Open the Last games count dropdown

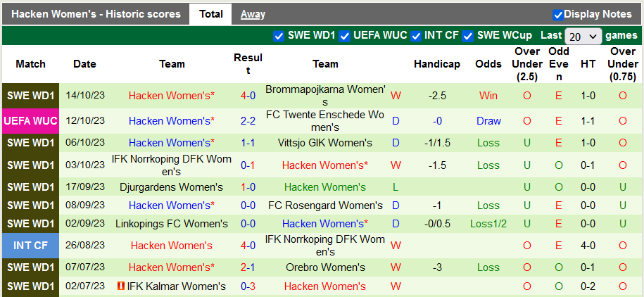coord(583,36)
